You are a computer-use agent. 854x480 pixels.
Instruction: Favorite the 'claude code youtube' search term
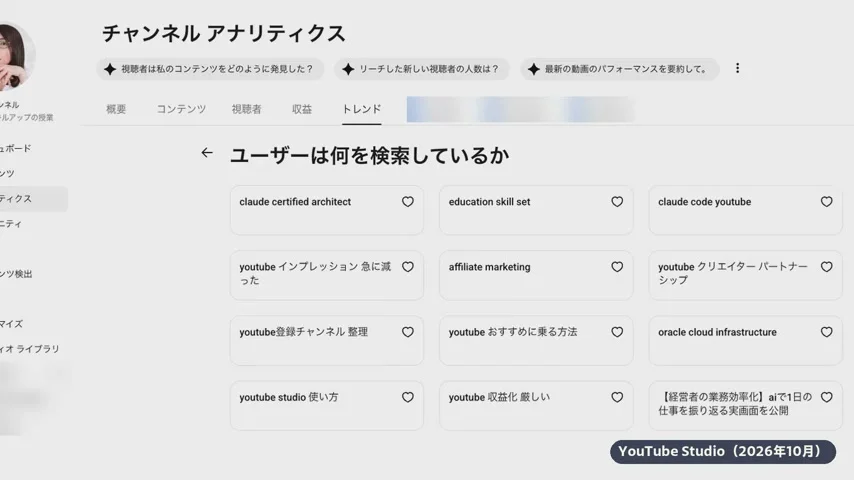point(826,202)
